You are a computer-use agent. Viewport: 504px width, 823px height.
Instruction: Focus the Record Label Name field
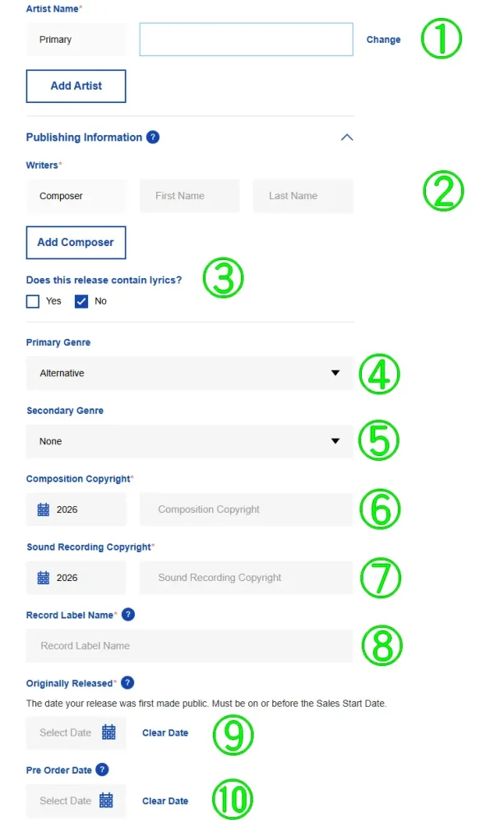coord(189,646)
